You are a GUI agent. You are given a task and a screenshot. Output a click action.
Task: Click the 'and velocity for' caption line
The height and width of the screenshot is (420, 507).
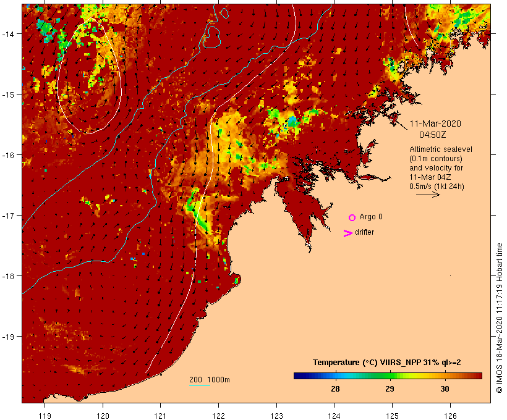tap(436, 168)
